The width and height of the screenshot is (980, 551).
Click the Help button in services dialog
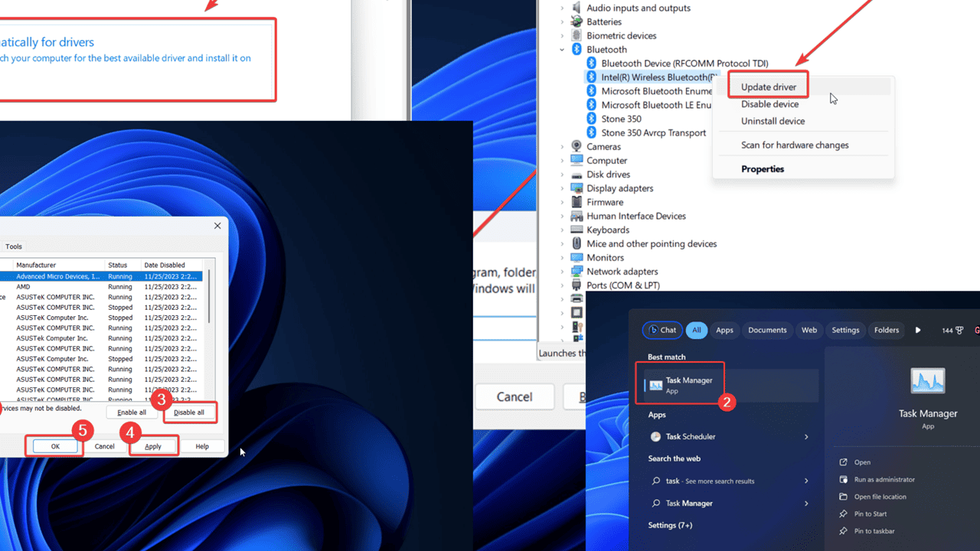(202, 446)
